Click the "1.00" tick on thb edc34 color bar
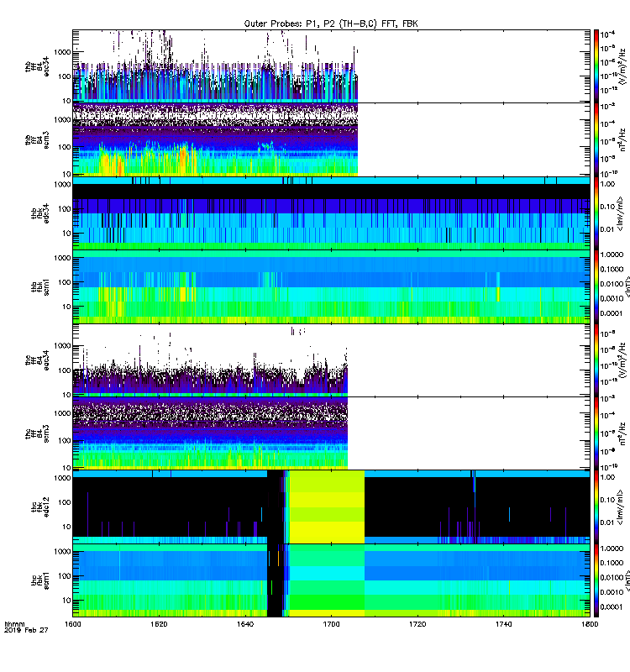Viewport: 630px width, 672px height. point(607,184)
